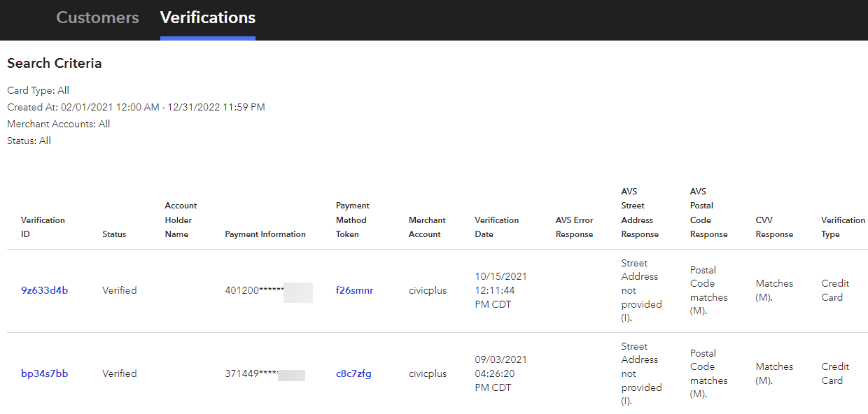Viewport: 868px width, 414px height.
Task: Select the date 09/03/2021 04:26:20 PM CDT
Action: point(500,373)
